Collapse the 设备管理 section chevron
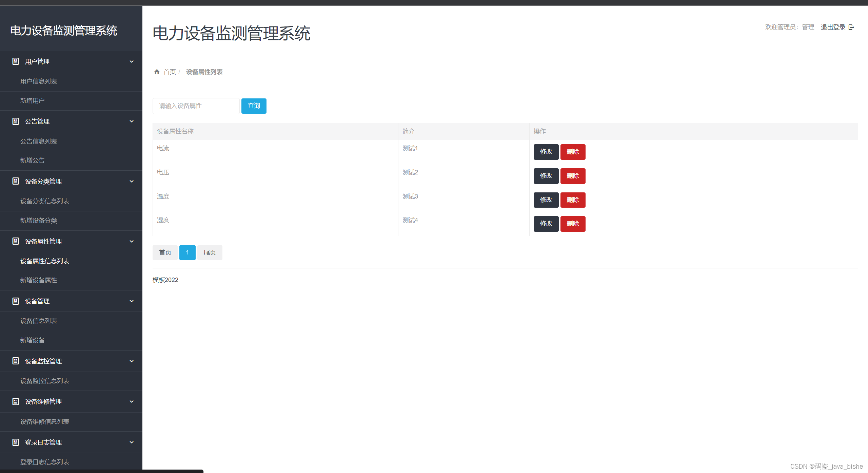Image resolution: width=868 pixels, height=473 pixels. pos(132,301)
